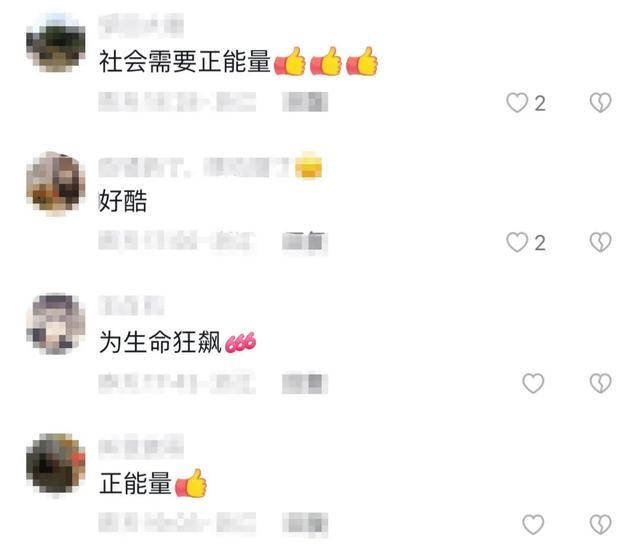Screen dimensions: 640x549
Task: Like the '好酷' comment
Action: click(517, 242)
